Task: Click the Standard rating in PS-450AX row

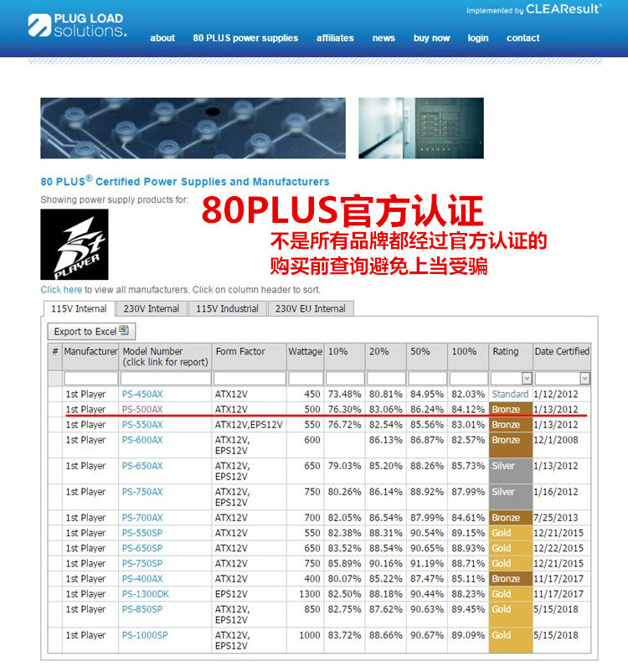Action: [510, 394]
